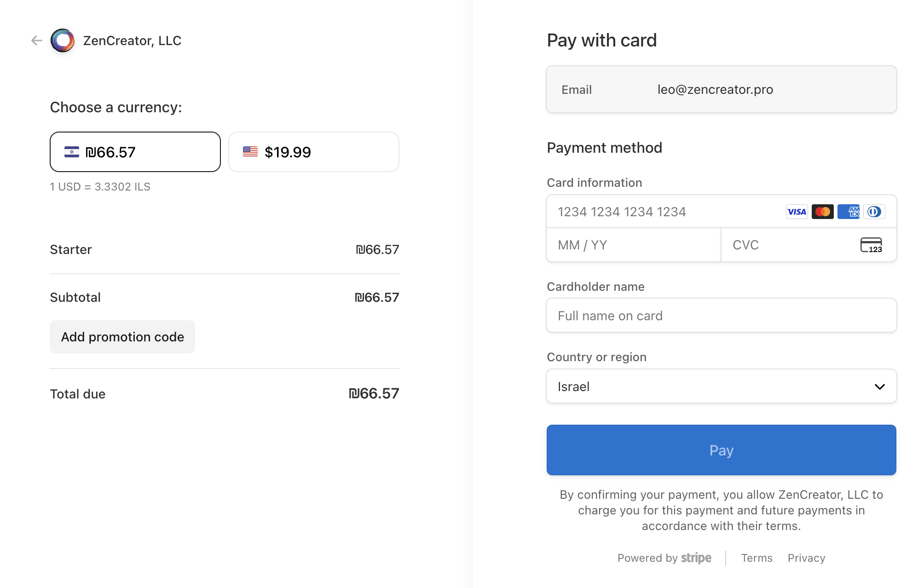This screenshot has width=924, height=588.
Task: Click the ZenCreator logo
Action: 62,40
